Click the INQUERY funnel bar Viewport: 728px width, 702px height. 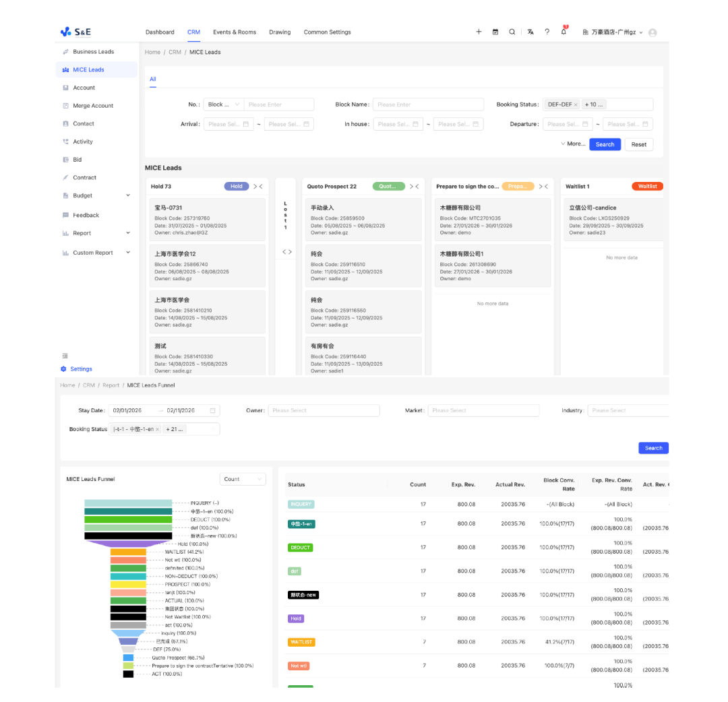point(128,503)
